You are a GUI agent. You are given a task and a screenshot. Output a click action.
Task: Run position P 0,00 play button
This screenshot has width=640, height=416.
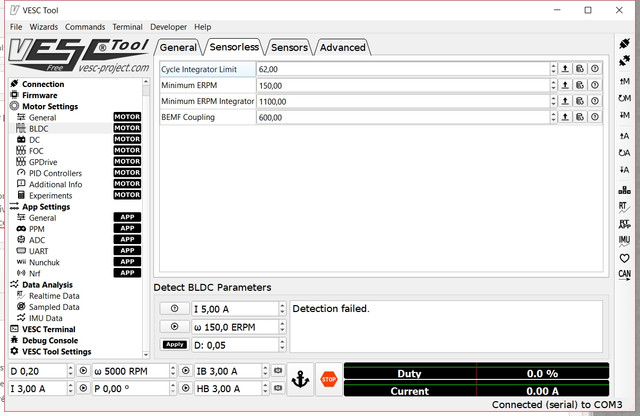[186, 388]
